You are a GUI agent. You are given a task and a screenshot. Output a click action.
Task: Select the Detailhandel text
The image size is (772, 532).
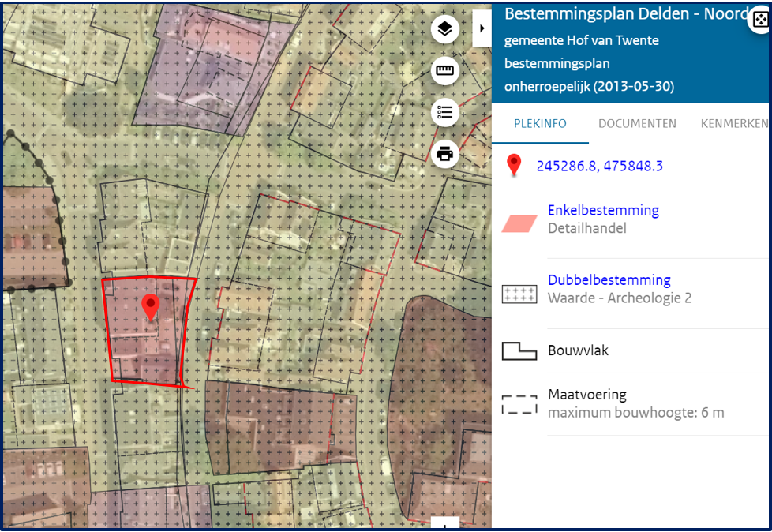click(x=587, y=228)
